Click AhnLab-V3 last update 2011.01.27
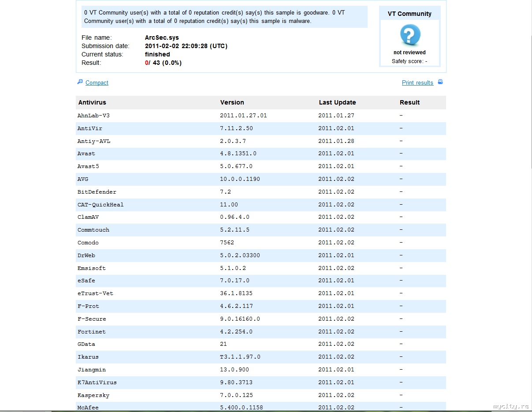The width and height of the screenshot is (532, 412). tap(336, 116)
